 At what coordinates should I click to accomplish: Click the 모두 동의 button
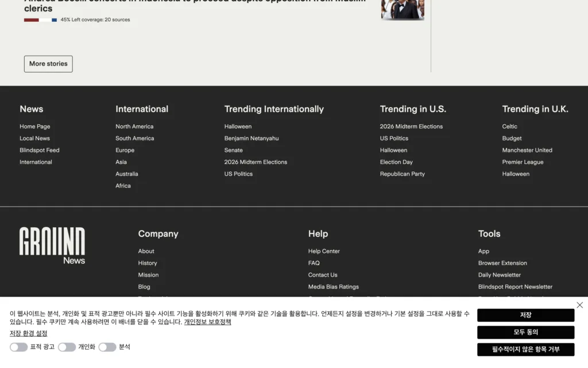(526, 332)
